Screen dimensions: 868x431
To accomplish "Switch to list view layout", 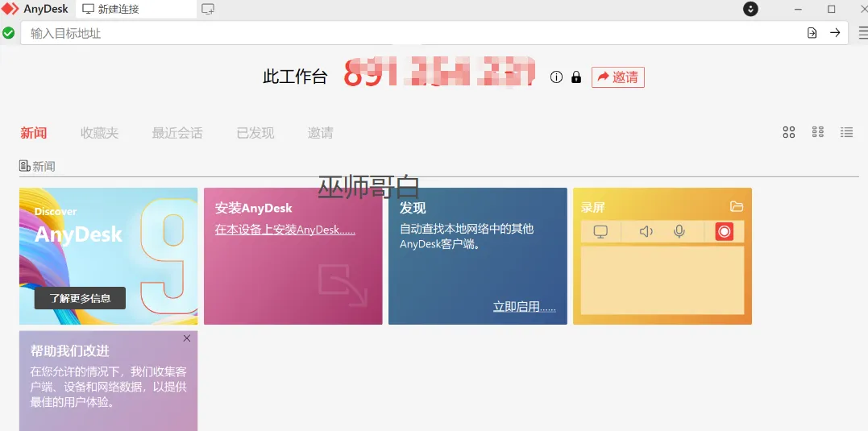I will click(x=846, y=131).
